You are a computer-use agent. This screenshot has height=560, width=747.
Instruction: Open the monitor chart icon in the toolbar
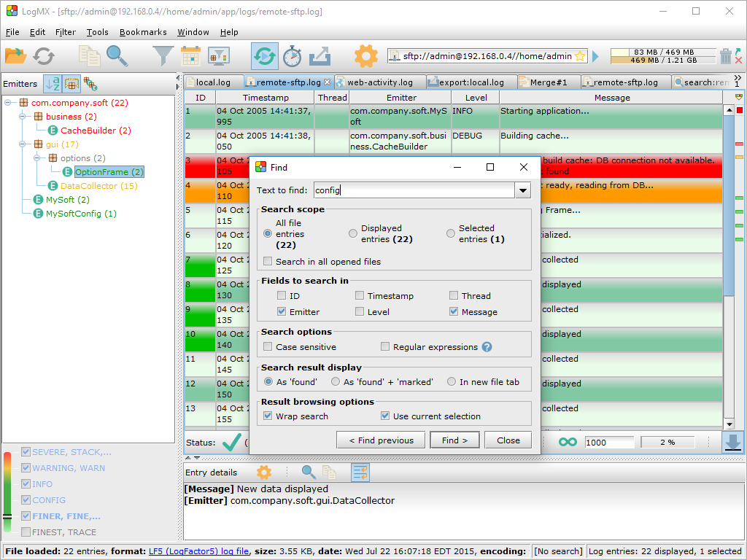tap(219, 56)
